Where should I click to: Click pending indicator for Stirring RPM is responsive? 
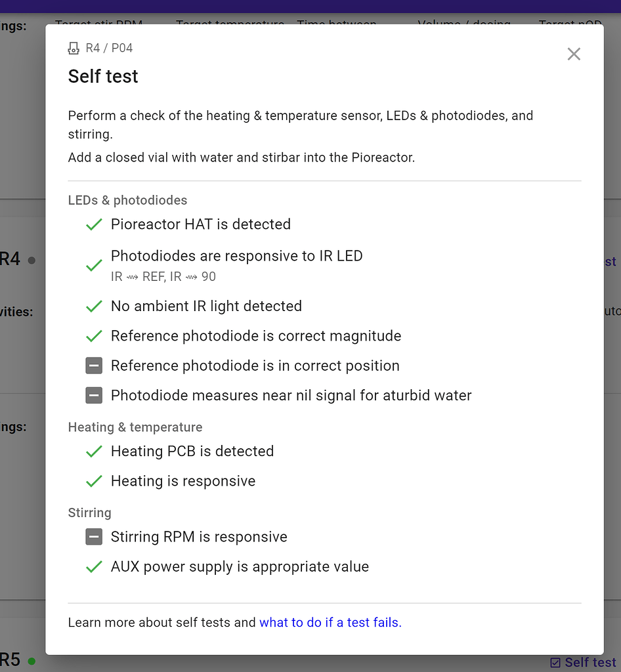(94, 537)
